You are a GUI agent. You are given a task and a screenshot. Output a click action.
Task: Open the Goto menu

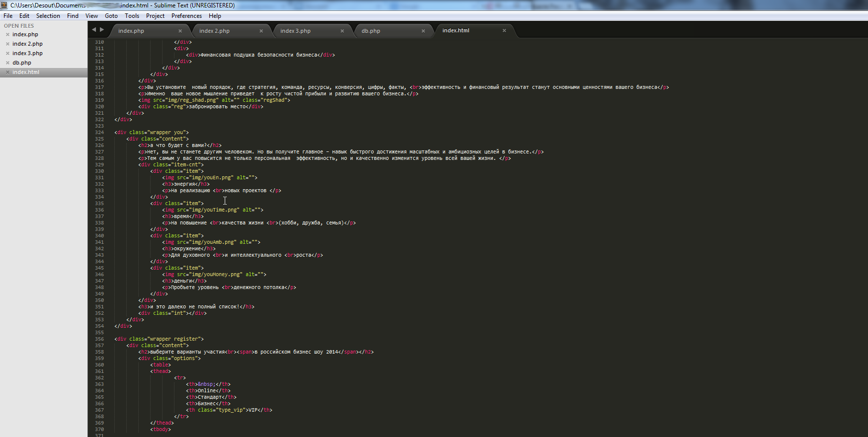[x=111, y=16]
